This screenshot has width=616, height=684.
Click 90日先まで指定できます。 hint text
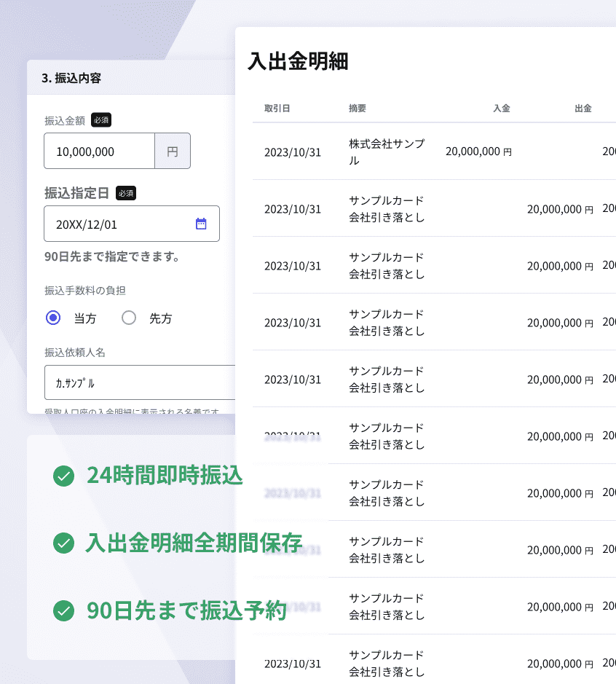(x=112, y=256)
